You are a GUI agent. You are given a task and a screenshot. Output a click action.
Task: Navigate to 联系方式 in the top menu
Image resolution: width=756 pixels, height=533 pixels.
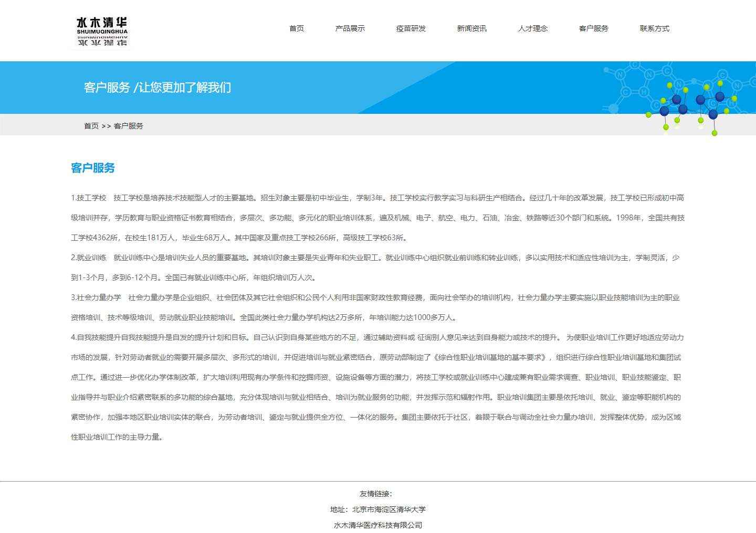pos(654,28)
